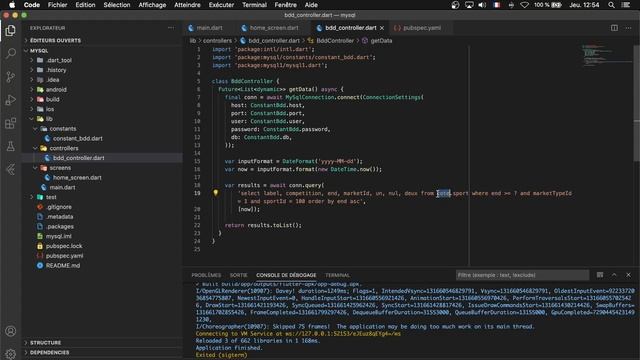Open the Apple menu
The width and height of the screenshot is (640, 360).
pos(12,5)
